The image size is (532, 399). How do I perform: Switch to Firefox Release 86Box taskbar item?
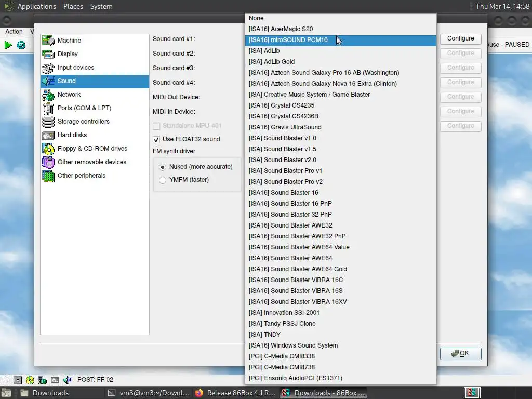click(x=236, y=393)
